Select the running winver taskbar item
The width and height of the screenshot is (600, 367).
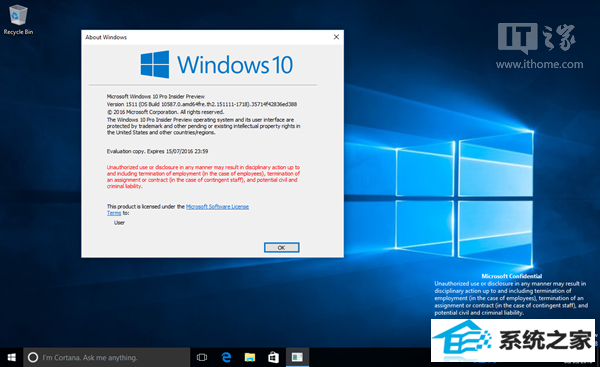tap(297, 357)
